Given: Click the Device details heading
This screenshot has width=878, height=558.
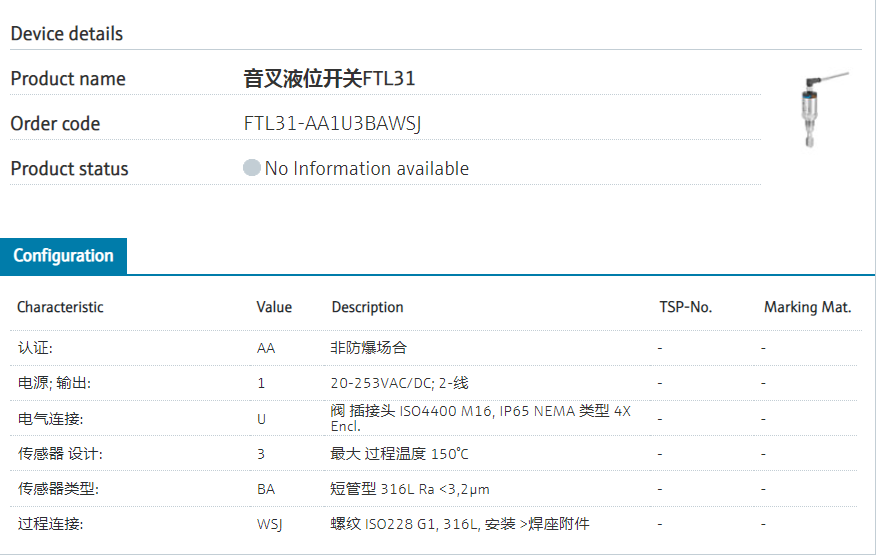Looking at the screenshot, I should pyautogui.click(x=67, y=34).
